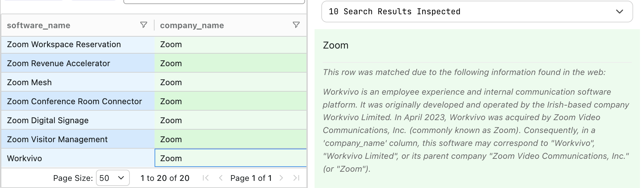The image size is (644, 188).
Task: Click the Zoom heading in details panel
Action: (x=336, y=45)
